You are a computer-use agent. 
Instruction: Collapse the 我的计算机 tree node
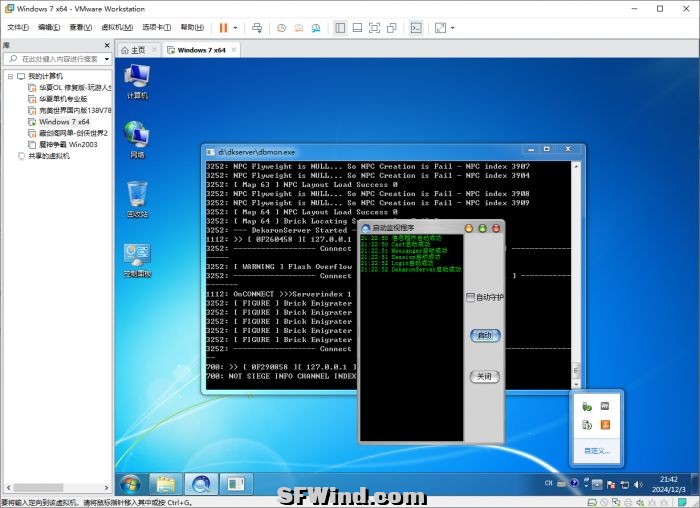point(10,76)
